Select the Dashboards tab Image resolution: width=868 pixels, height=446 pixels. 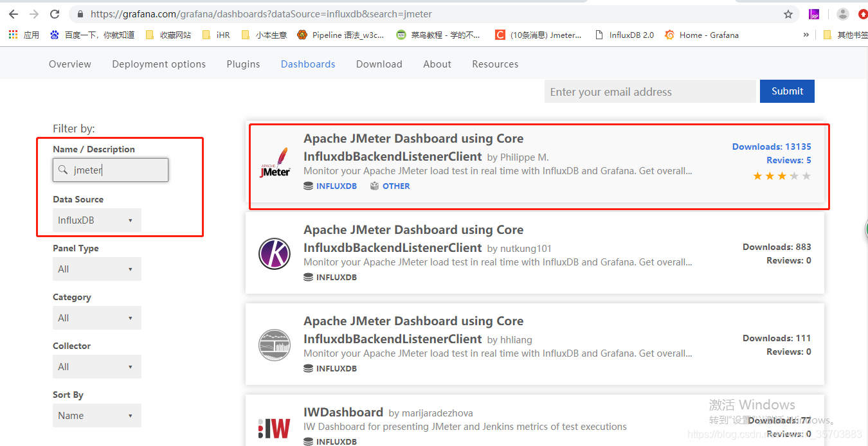(308, 64)
